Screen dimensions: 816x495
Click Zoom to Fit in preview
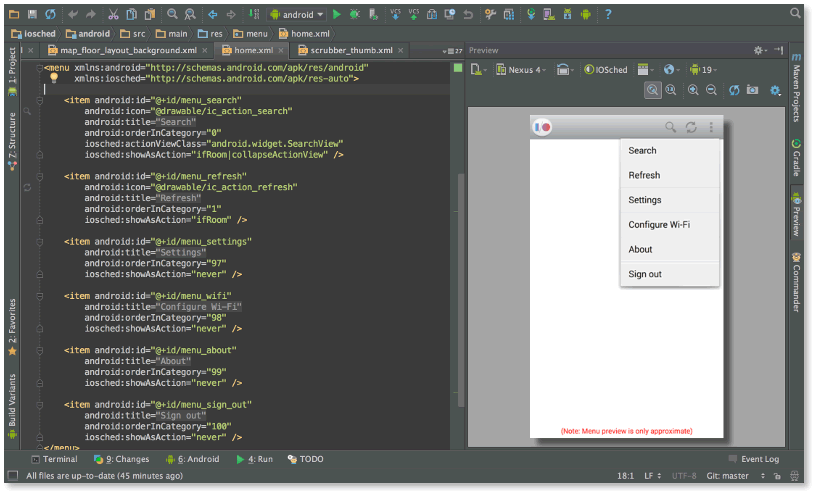coord(653,90)
